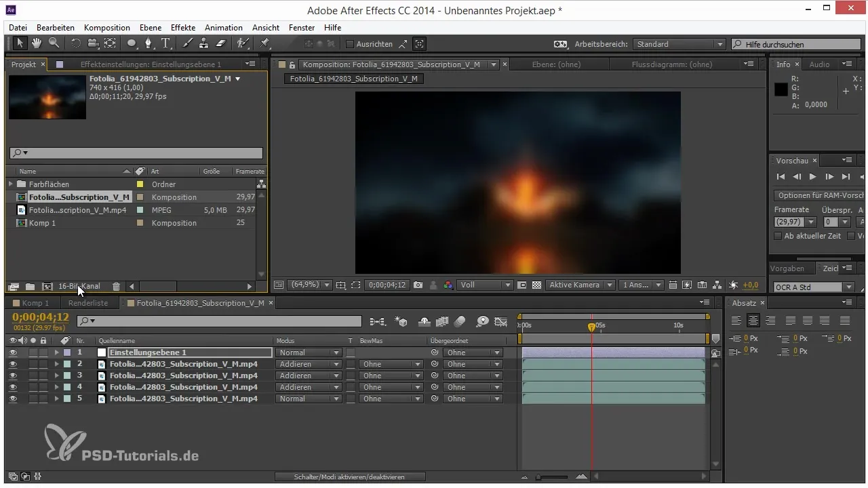Viewport: 868px width, 488px height.
Task: Play the preview in Vorschau panel
Action: pyautogui.click(x=813, y=177)
